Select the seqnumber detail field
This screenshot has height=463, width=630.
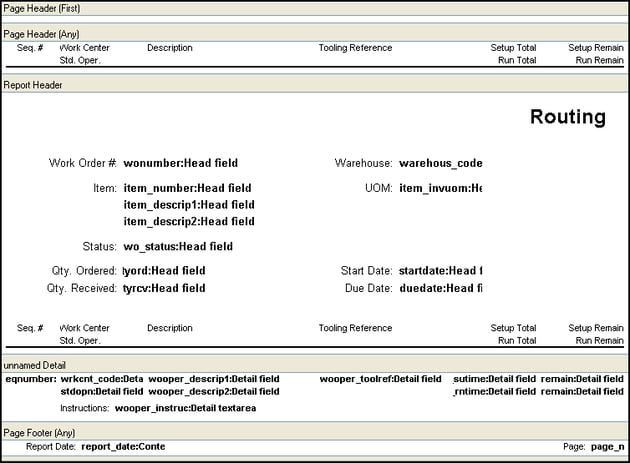coord(31,379)
